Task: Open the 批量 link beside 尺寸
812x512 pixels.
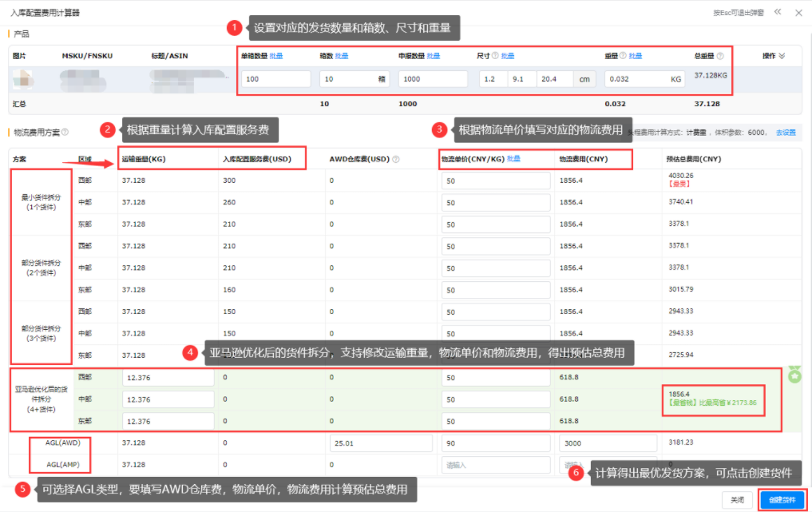Action: (x=508, y=56)
